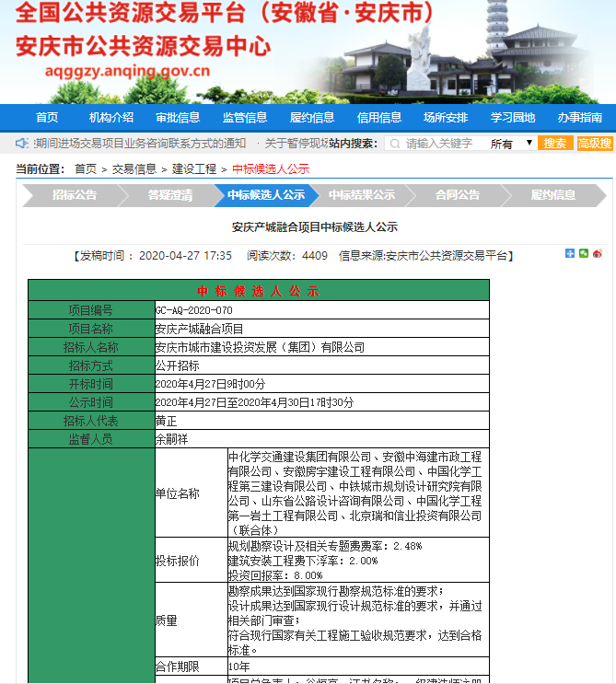Click the 阅读次数 4409 text
Image resolution: width=616 pixels, height=684 pixels.
pos(287,256)
